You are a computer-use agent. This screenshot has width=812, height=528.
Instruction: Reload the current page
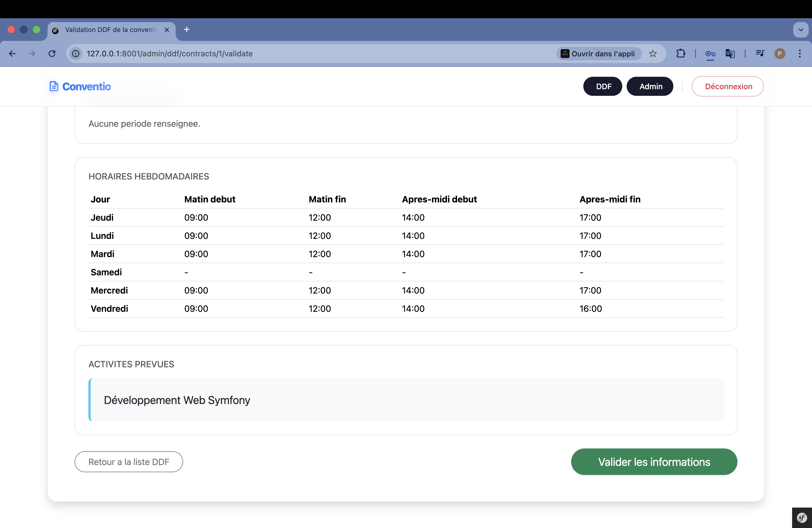(52, 54)
